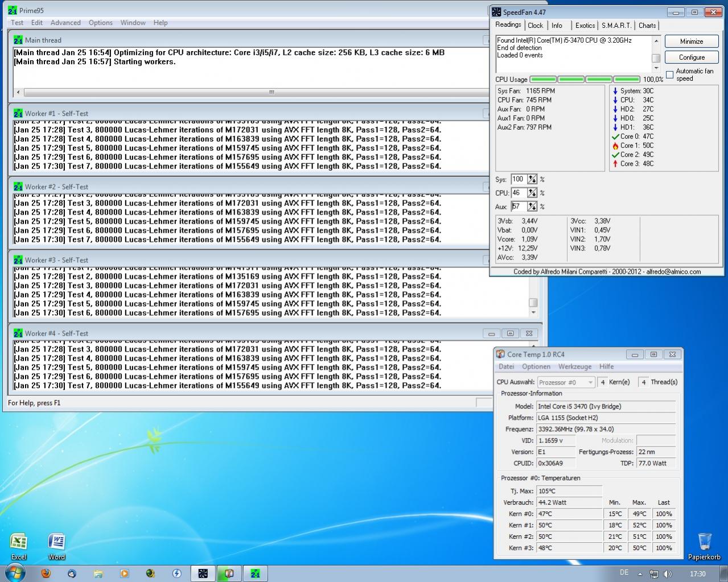Screen dimensions: 728x582
Task: Click the SpeedFan Minimize button
Action: [x=692, y=42]
